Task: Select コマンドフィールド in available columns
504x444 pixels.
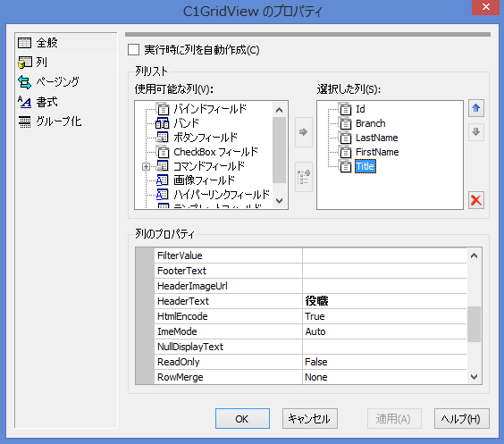Action: tap(209, 166)
